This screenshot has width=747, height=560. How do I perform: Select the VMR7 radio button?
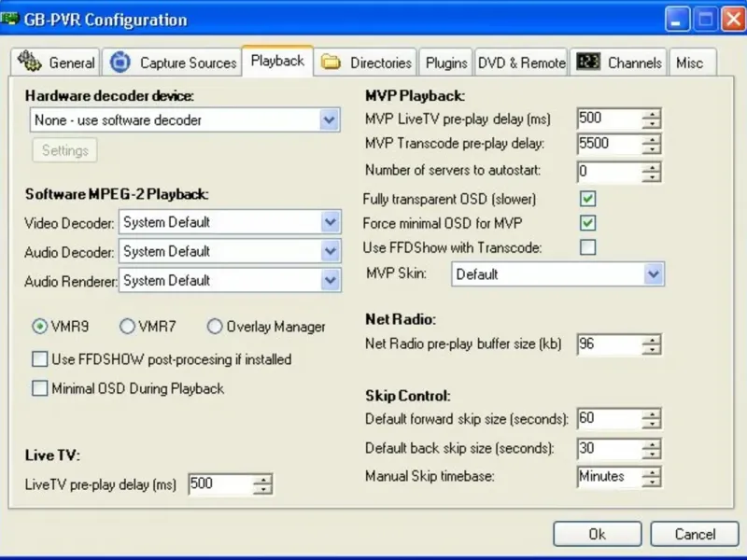pos(127,326)
